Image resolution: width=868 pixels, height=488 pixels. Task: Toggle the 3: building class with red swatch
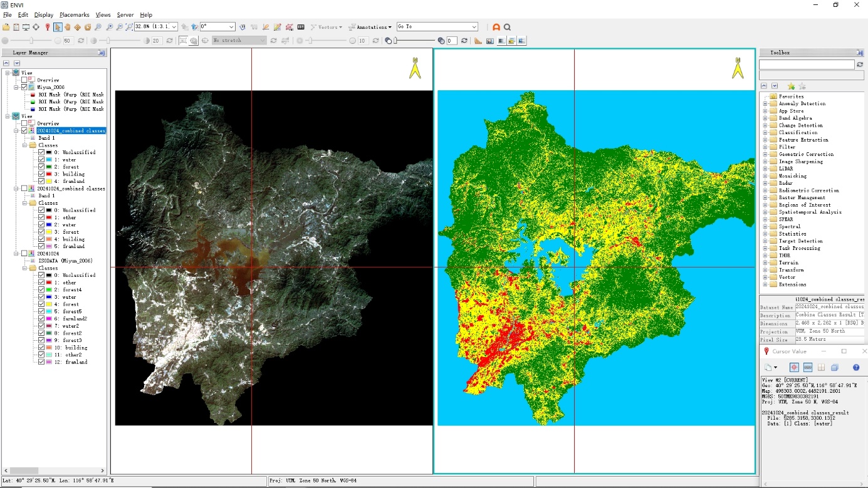41,174
